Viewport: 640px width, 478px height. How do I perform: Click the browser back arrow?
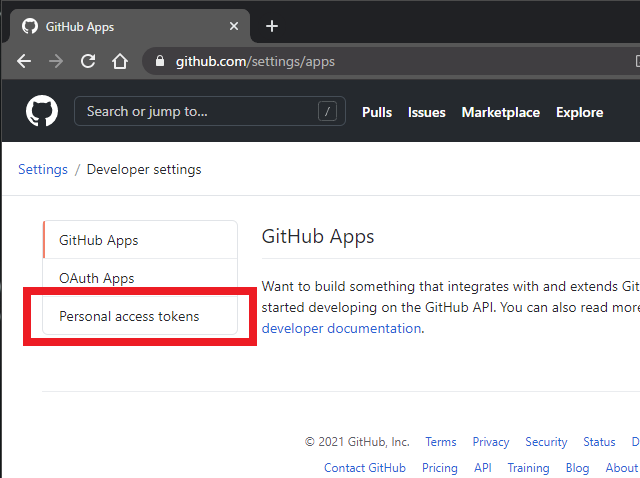(24, 62)
